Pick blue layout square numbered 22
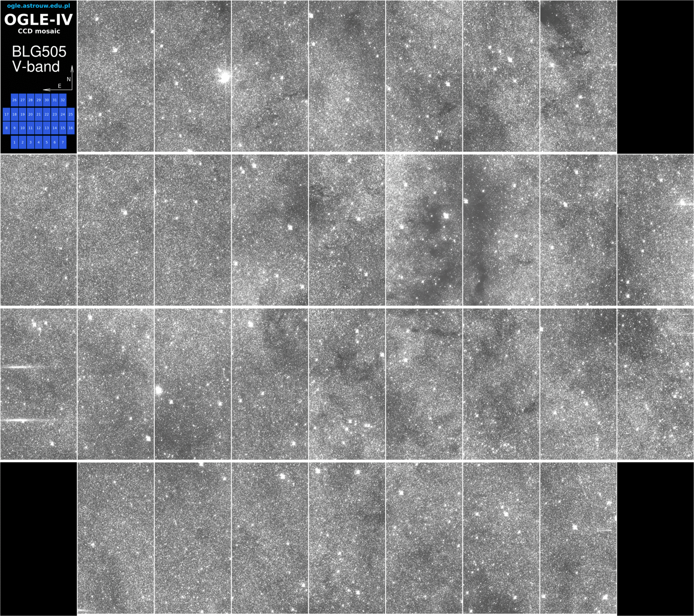This screenshot has width=694, height=616. (x=47, y=114)
